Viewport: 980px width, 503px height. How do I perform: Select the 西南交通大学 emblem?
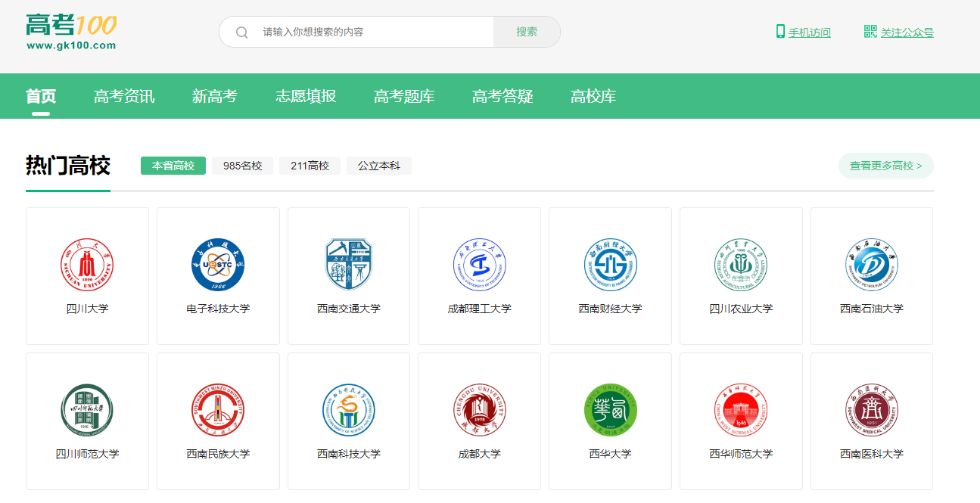click(x=349, y=264)
